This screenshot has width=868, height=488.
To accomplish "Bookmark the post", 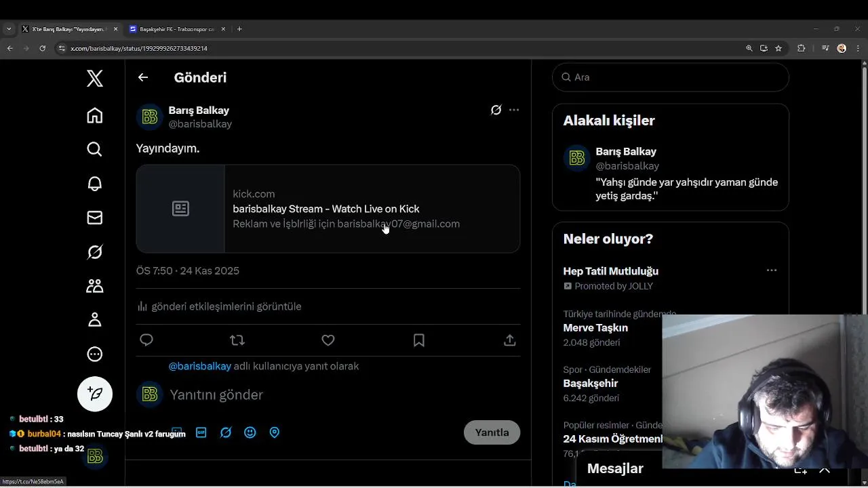I will (419, 340).
